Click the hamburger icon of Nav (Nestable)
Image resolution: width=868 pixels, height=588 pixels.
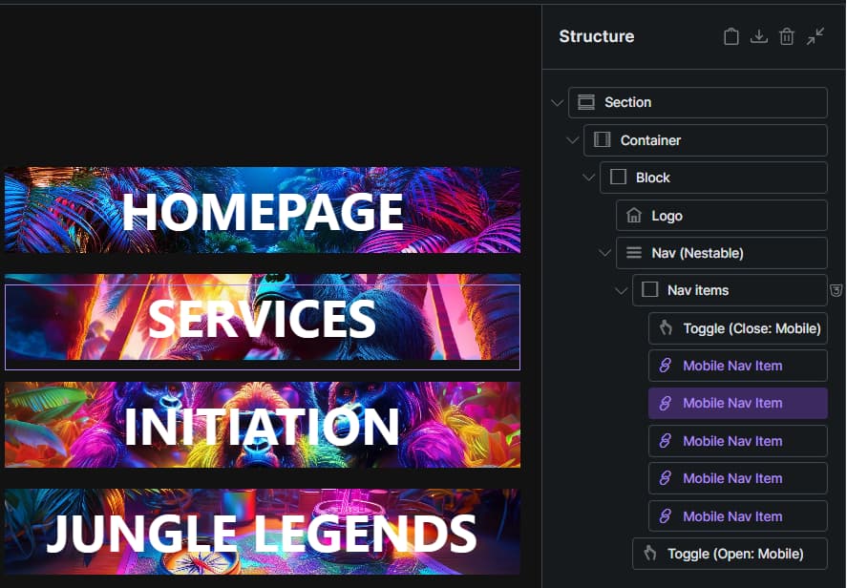634,253
